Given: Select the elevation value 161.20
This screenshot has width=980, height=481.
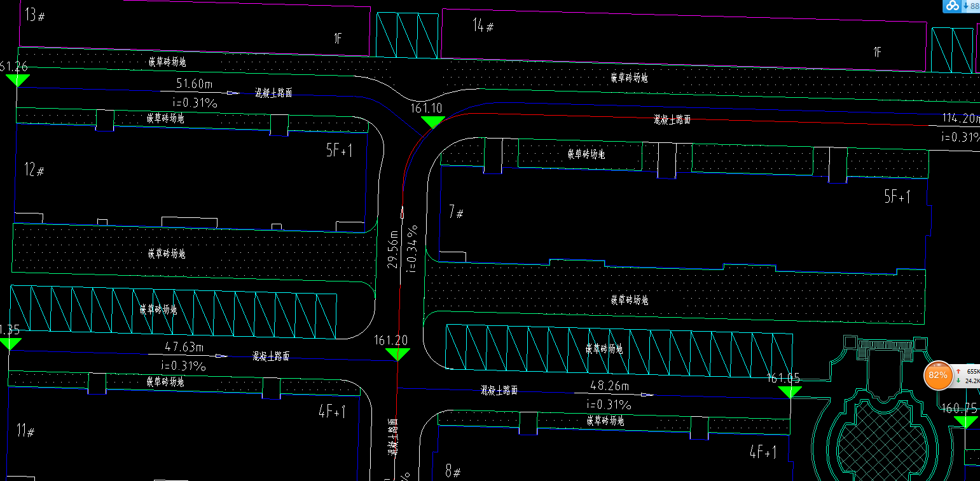Looking at the screenshot, I should coord(392,341).
